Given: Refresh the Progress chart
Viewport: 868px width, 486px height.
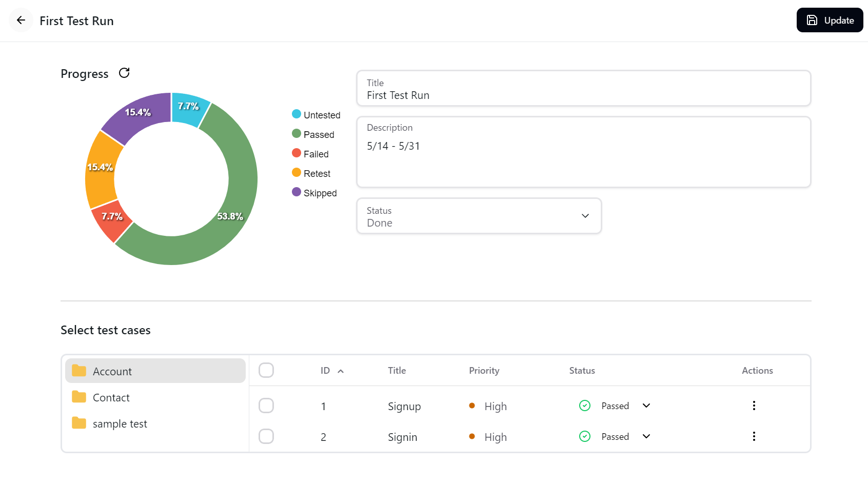Looking at the screenshot, I should [x=124, y=73].
